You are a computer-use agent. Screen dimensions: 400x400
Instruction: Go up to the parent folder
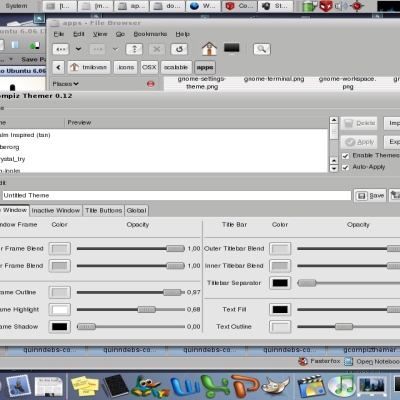coord(134,49)
